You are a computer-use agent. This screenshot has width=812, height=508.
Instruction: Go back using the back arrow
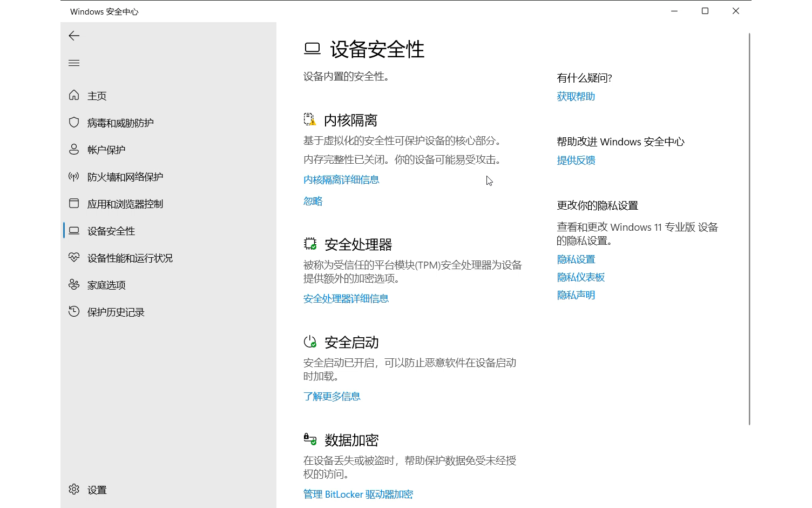(74, 36)
